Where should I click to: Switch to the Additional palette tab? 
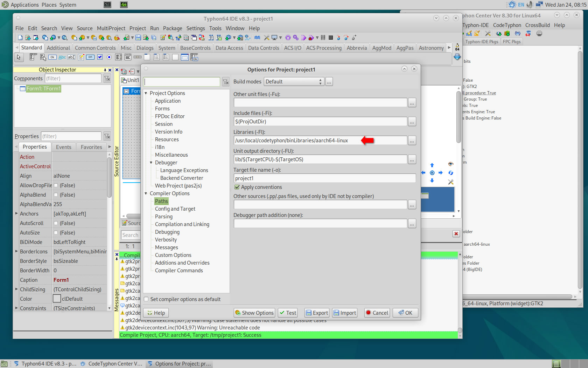[58, 48]
